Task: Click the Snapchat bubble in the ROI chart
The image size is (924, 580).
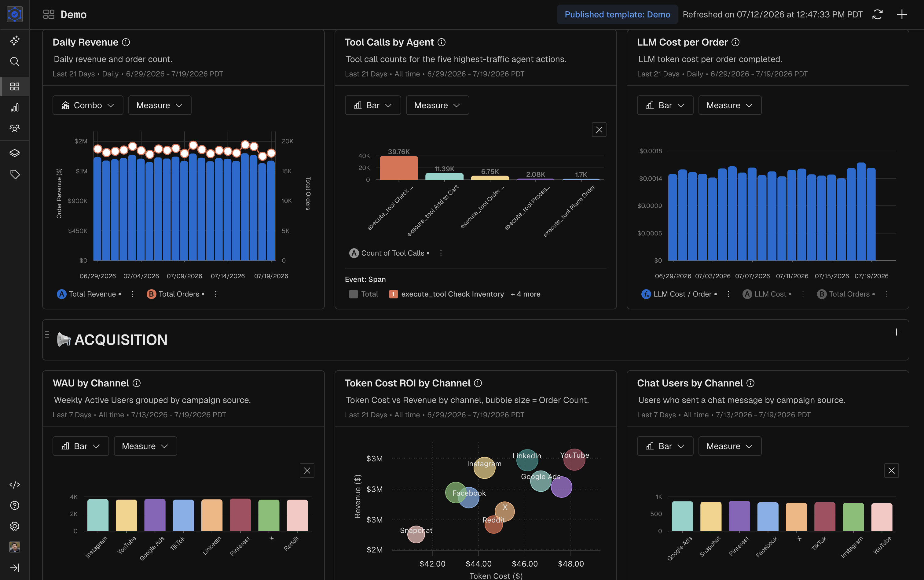Action: 416,534
